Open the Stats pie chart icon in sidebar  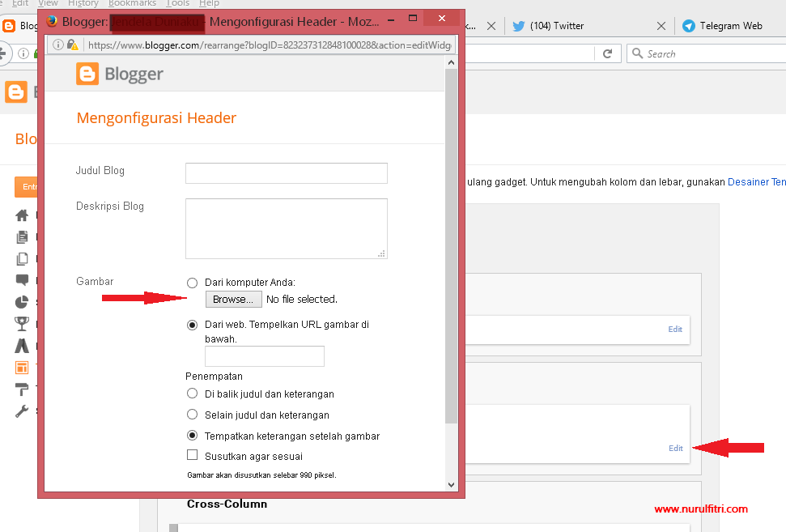coord(22,302)
